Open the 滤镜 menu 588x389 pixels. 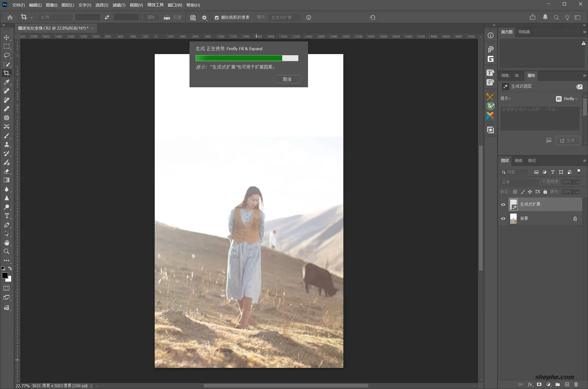point(119,5)
